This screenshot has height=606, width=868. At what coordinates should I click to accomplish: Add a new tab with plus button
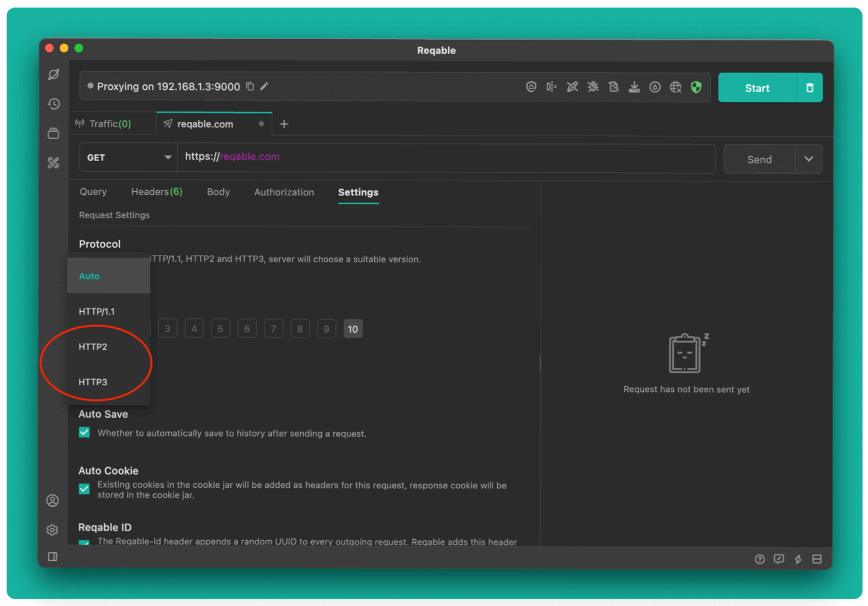click(285, 124)
